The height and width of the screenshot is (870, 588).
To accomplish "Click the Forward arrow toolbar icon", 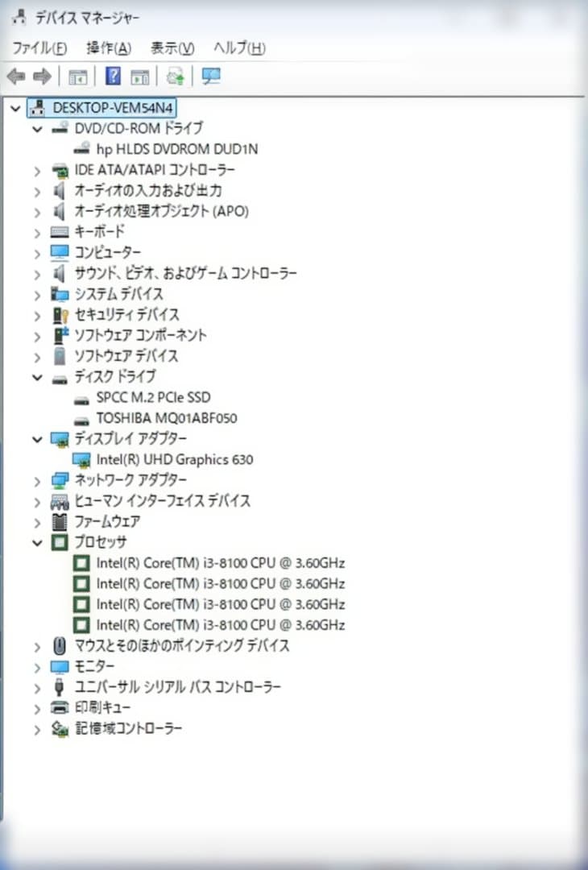I will pos(42,76).
